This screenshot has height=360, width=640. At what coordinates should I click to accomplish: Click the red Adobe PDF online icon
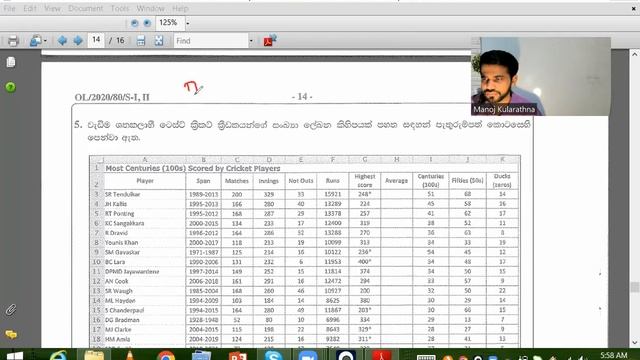pyautogui.click(x=270, y=40)
